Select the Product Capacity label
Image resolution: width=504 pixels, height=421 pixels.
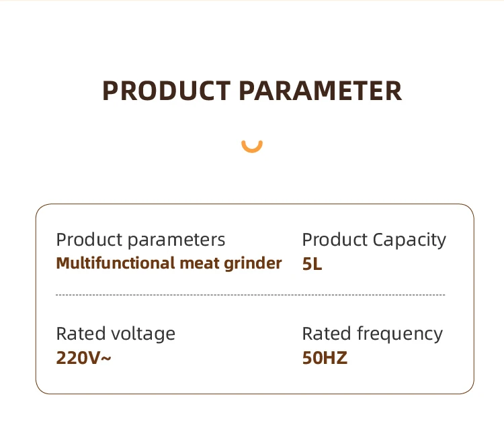click(374, 240)
